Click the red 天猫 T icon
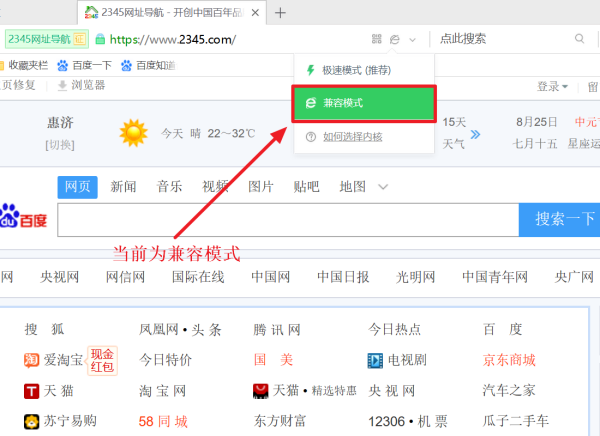This screenshot has width=600, height=436. click(x=31, y=391)
